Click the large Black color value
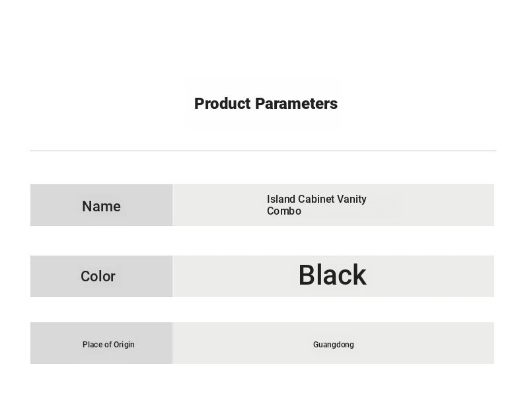Screen dimensions: 522x420 (x=332, y=275)
